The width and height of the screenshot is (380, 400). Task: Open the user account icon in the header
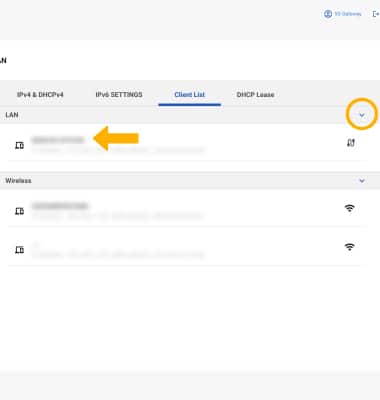pos(328,14)
